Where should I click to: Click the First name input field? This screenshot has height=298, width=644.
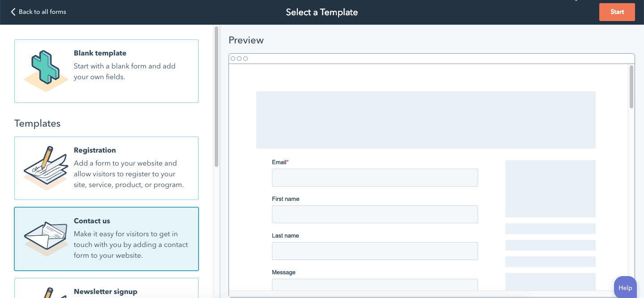coord(375,214)
